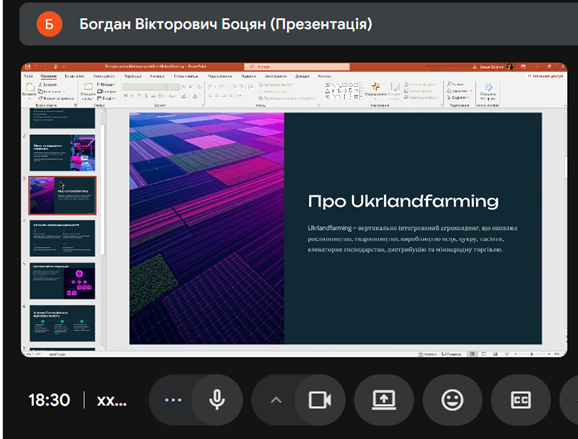The height and width of the screenshot is (439, 578).
Task: Toggle italic formatting in ribbon
Action: 133,96
